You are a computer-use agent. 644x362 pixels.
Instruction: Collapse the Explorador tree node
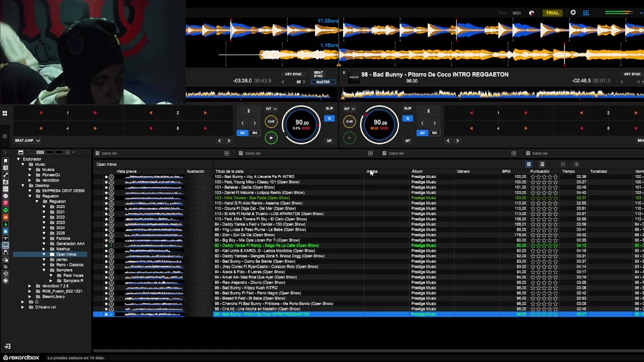point(18,159)
